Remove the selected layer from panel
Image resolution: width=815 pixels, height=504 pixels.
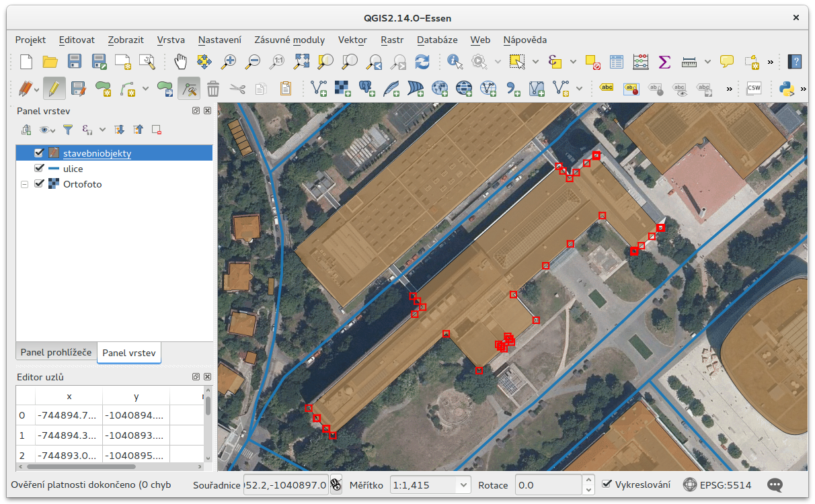(156, 130)
